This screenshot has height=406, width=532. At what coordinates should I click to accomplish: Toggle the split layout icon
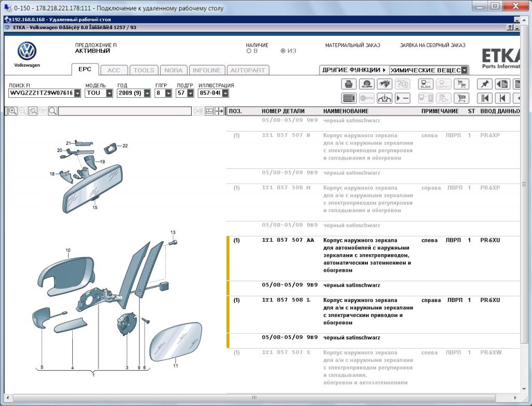coord(209,111)
